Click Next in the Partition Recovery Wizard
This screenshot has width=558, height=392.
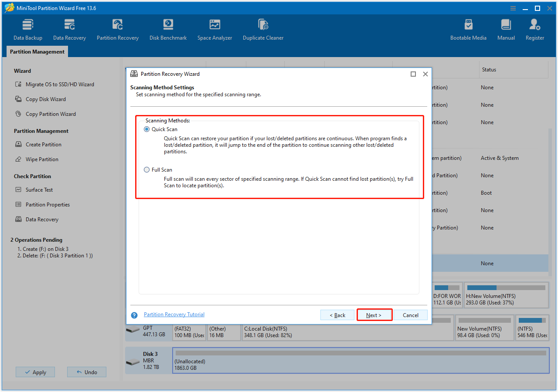point(374,315)
